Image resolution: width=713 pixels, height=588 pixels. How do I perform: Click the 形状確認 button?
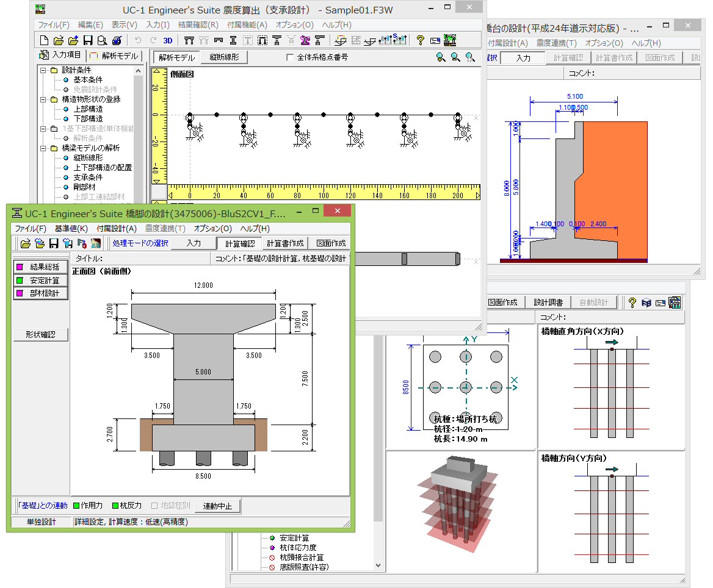click(x=40, y=335)
